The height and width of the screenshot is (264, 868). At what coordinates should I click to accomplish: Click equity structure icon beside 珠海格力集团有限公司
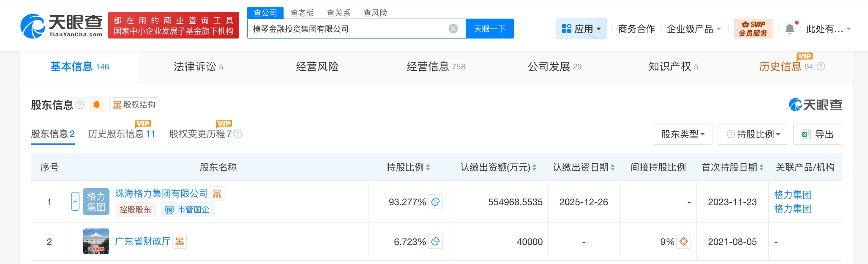[x=217, y=194]
